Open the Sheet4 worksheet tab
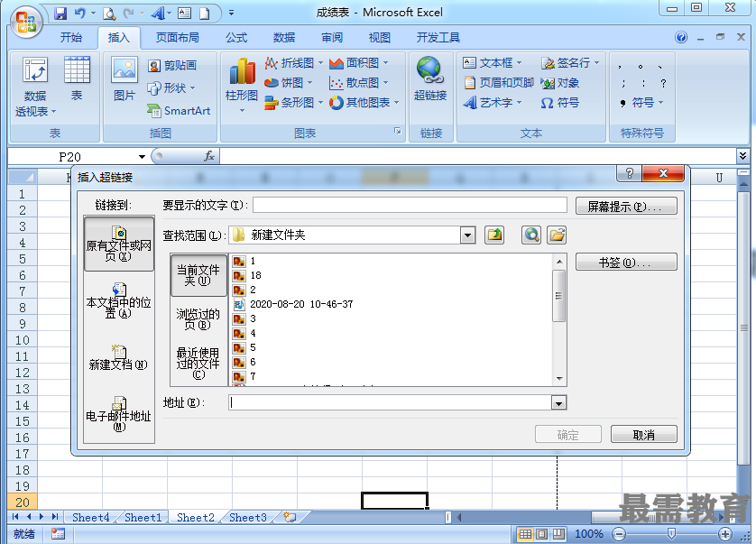Screen dimensions: 756x544 tap(90, 518)
